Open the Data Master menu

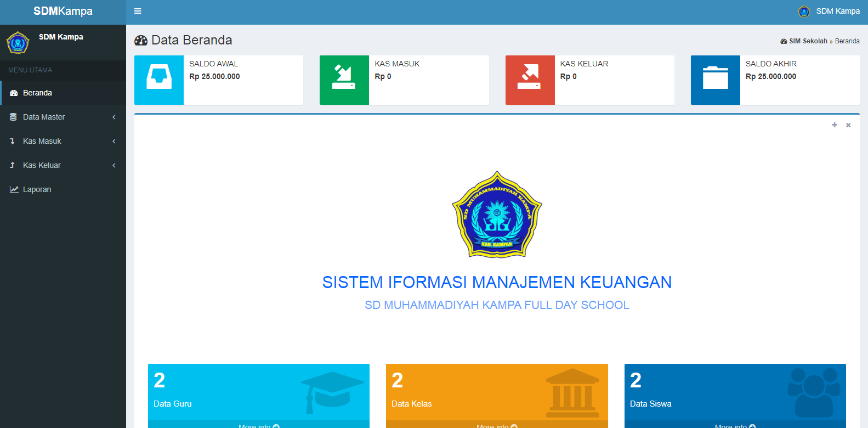[63, 117]
